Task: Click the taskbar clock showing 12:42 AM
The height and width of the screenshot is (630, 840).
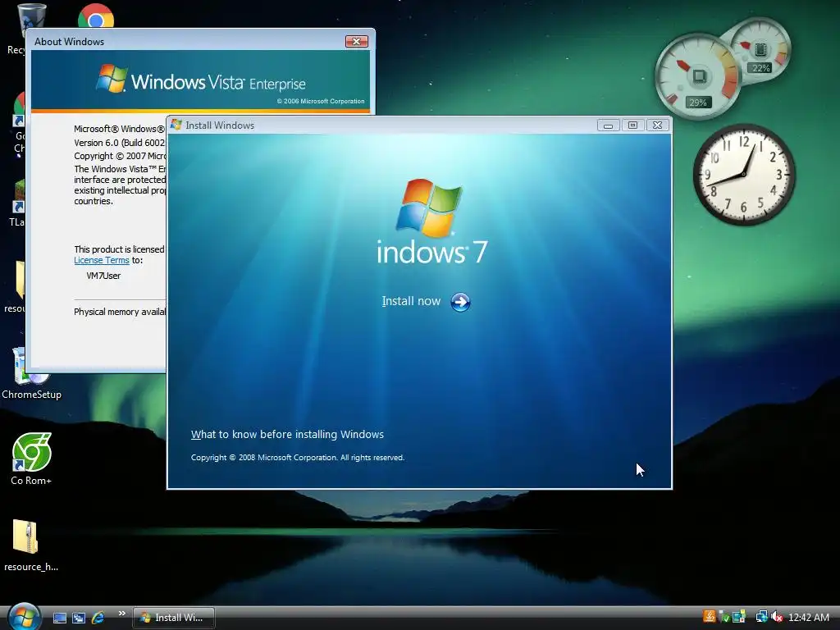Action: click(x=808, y=618)
